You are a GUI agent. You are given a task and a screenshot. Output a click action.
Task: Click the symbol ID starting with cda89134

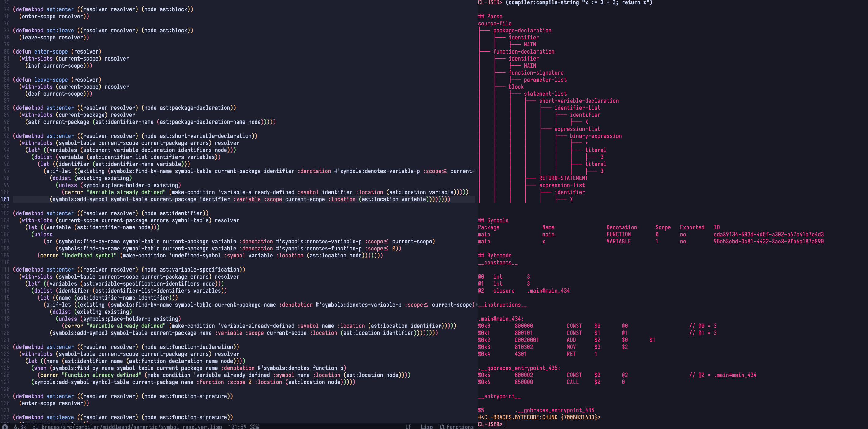coord(768,234)
